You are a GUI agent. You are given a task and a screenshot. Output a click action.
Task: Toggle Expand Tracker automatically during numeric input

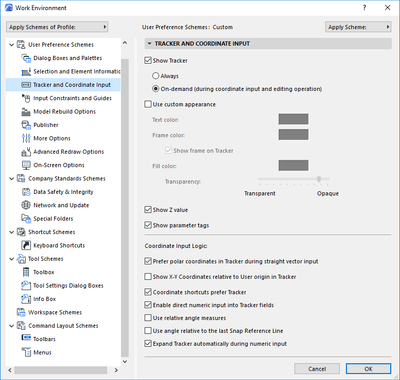[x=148, y=344]
